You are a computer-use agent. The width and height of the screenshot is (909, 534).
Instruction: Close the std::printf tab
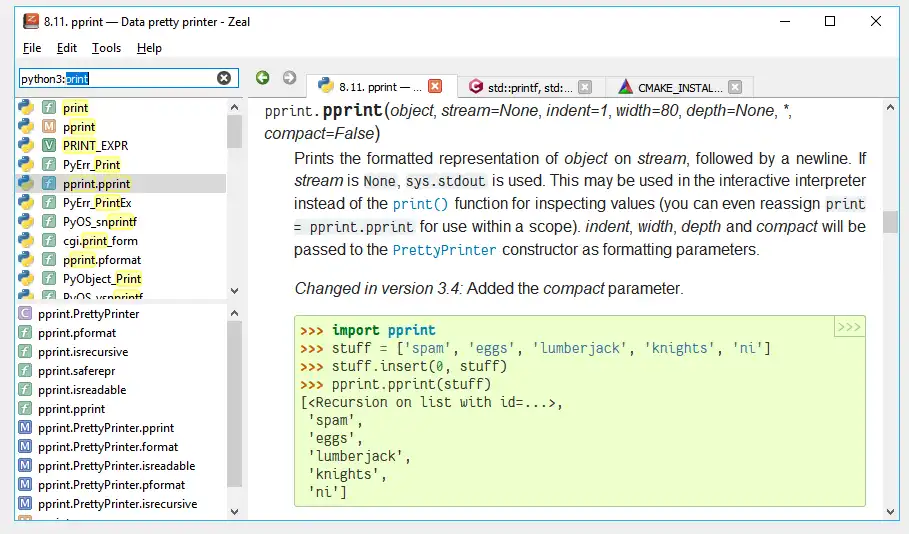pos(585,87)
